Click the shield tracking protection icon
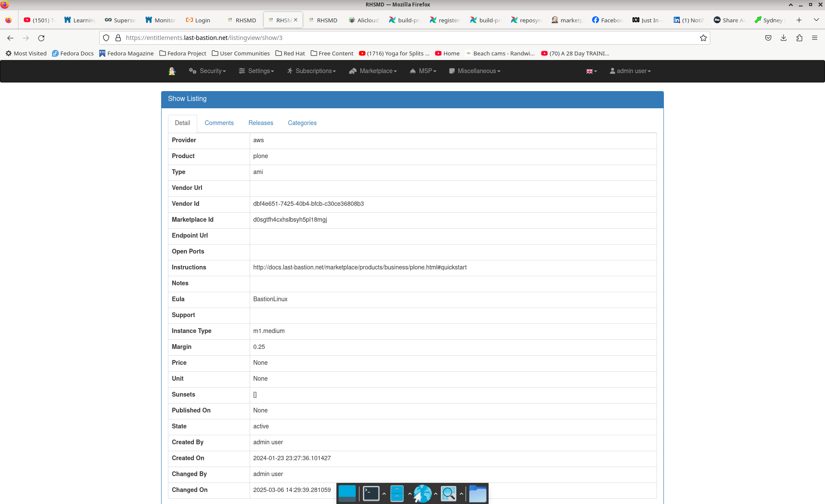This screenshot has width=825, height=504. [106, 38]
